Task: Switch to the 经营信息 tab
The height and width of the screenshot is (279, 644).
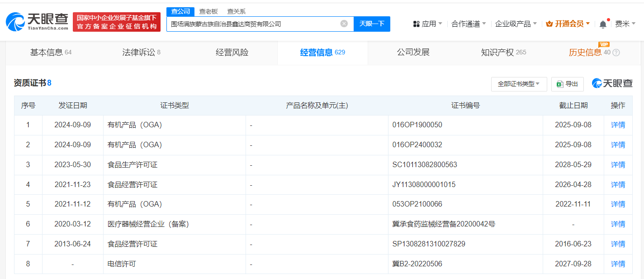Action: click(x=322, y=53)
